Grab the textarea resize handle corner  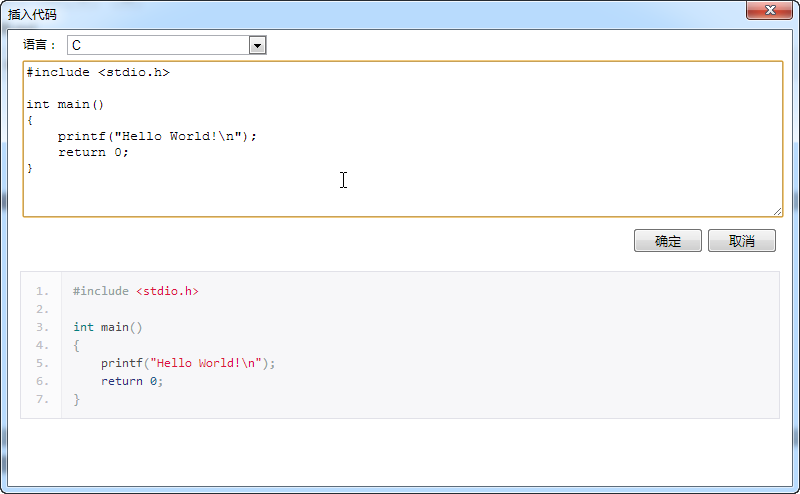click(777, 211)
